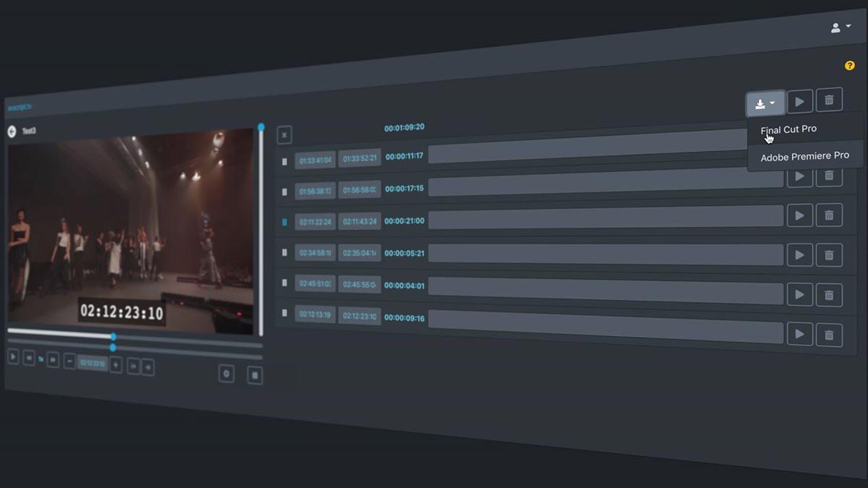This screenshot has height=488, width=868.
Task: Click in-point field 01:33:41
Action: coord(315,160)
